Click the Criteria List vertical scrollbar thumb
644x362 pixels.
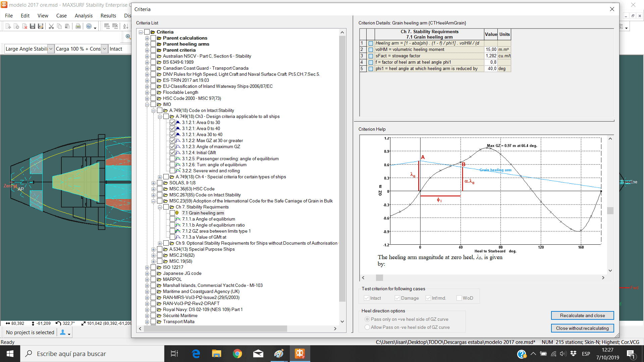(x=342, y=168)
